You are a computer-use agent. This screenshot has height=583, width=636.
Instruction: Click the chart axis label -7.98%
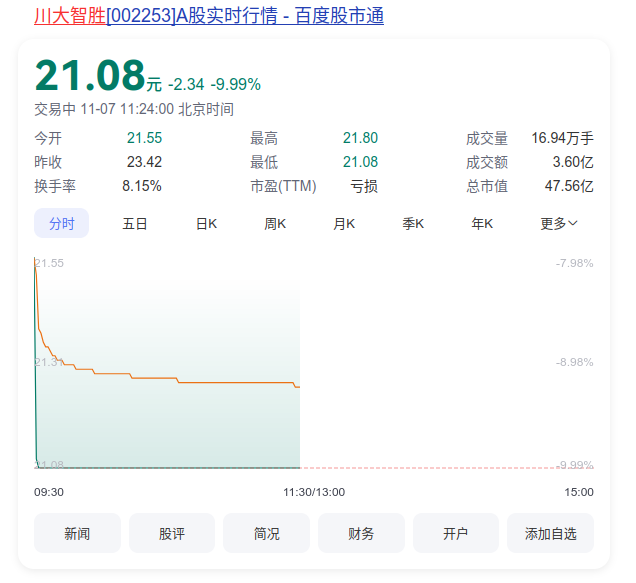point(574,263)
